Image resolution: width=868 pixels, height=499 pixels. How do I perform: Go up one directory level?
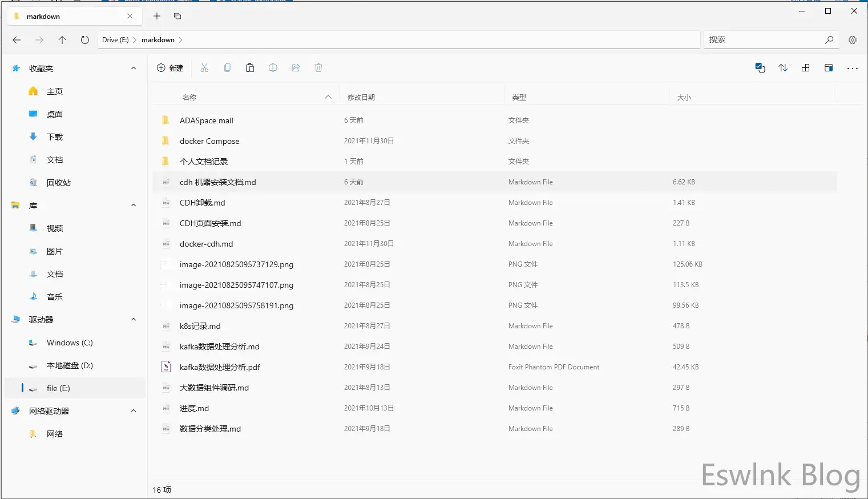tap(62, 40)
